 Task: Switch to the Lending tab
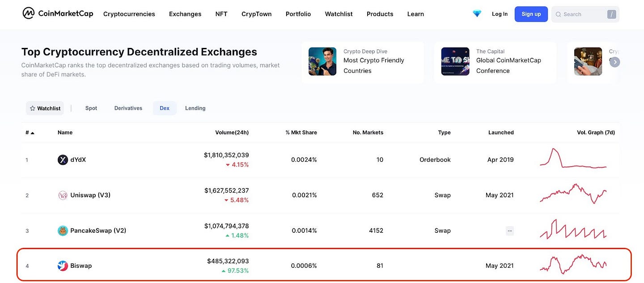point(195,108)
